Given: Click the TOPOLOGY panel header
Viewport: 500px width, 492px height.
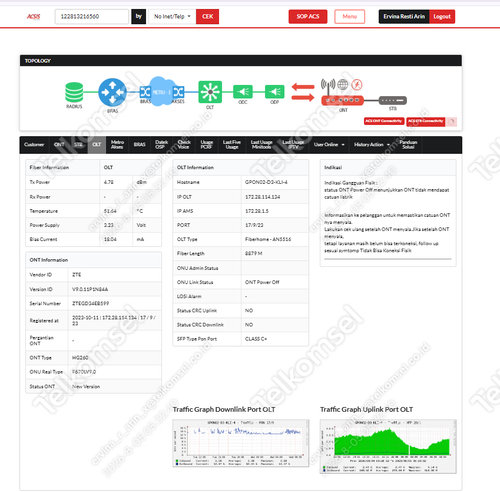Looking at the screenshot, I should tap(241, 61).
